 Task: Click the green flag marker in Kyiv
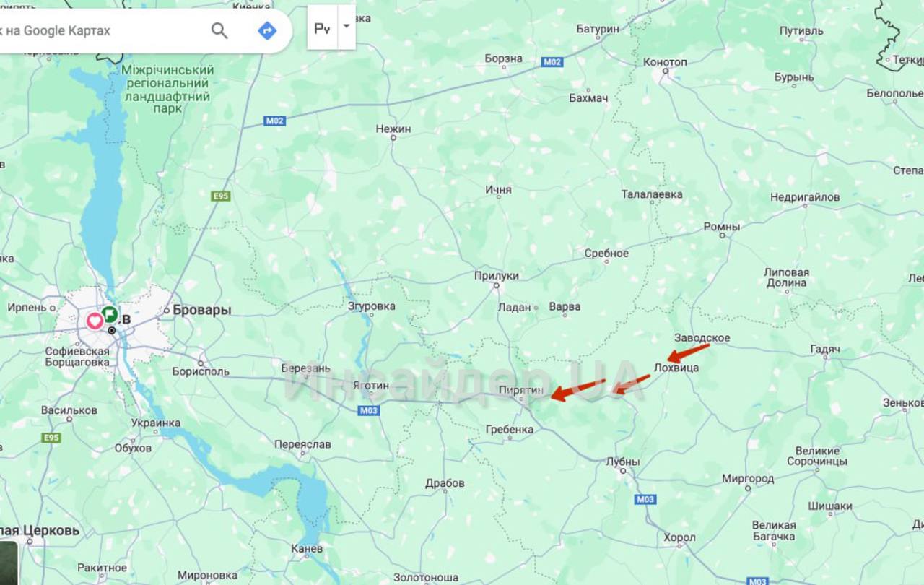tap(110, 313)
